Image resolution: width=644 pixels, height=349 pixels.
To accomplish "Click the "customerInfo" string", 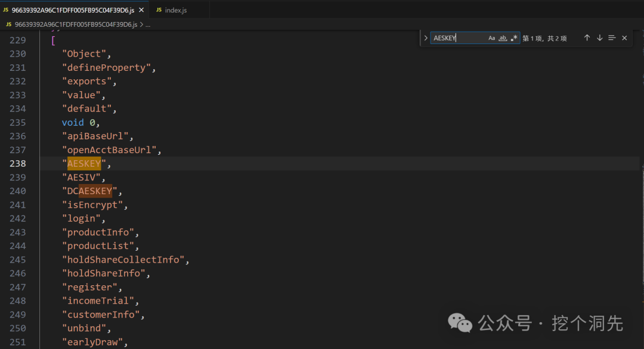I will point(101,315).
